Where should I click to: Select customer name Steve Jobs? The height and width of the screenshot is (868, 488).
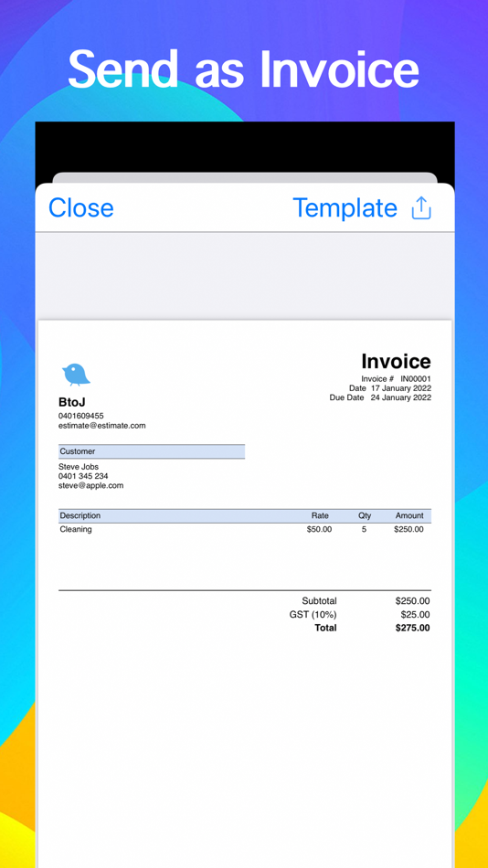pyautogui.click(x=79, y=467)
